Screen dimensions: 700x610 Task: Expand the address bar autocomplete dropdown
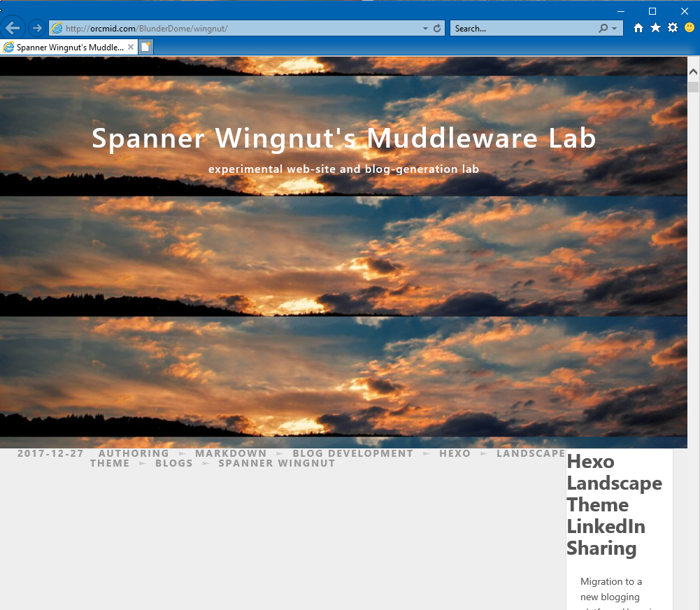click(425, 29)
